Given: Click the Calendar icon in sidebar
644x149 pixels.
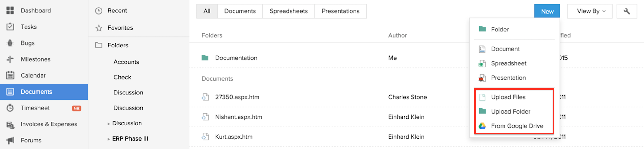Looking at the screenshot, I should tap(10, 75).
